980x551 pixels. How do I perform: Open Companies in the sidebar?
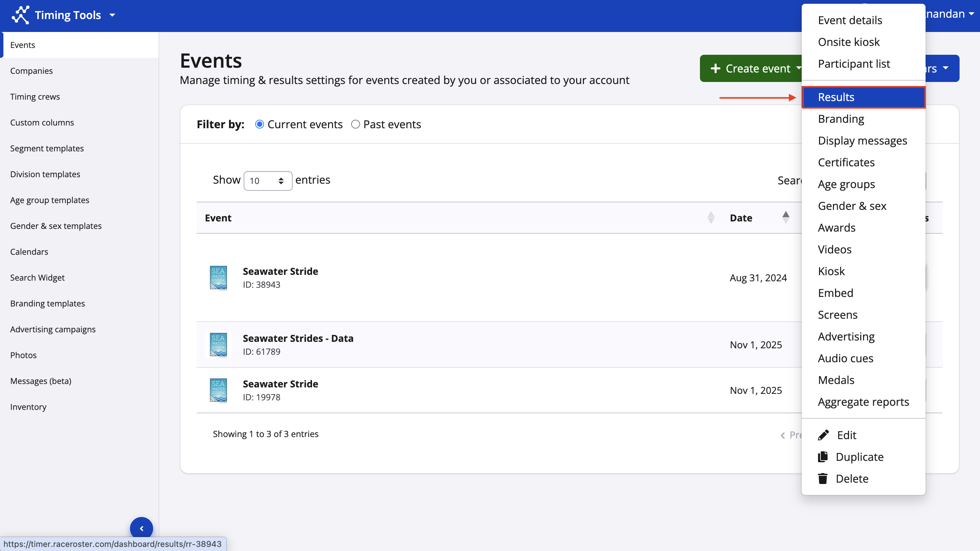tap(32, 71)
